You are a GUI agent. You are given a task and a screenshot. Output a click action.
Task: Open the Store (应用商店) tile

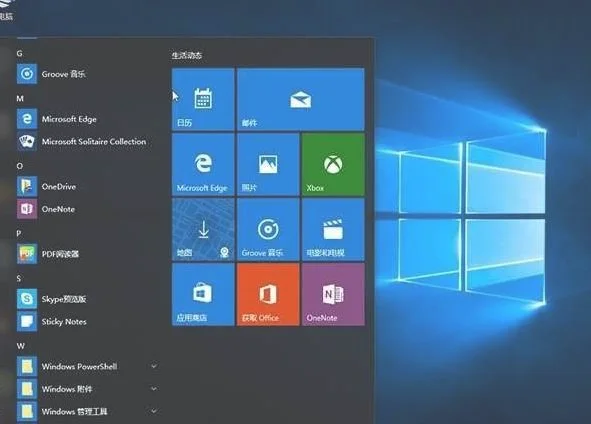203,294
